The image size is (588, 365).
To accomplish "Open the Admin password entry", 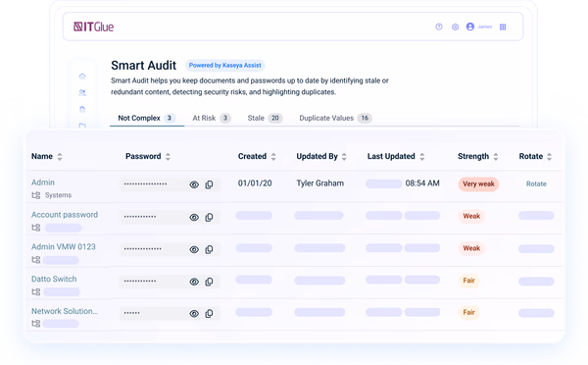I will 43,182.
